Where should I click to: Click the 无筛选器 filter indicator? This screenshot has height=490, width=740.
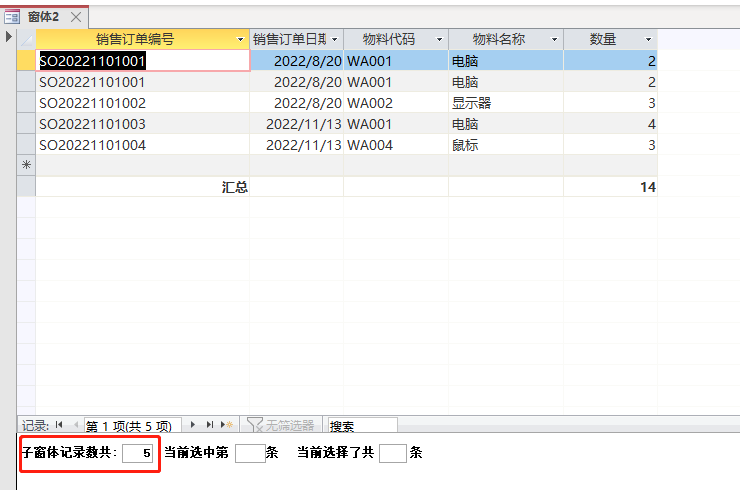[281, 425]
